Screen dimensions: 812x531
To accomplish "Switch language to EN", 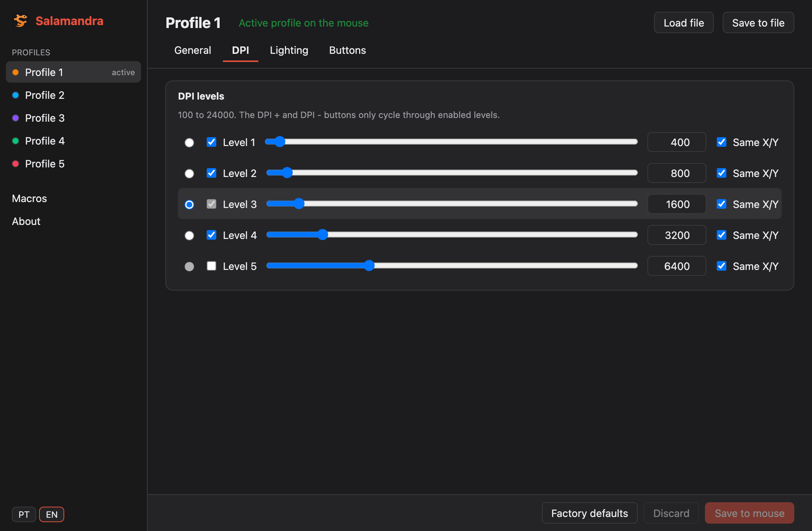I will (x=52, y=514).
